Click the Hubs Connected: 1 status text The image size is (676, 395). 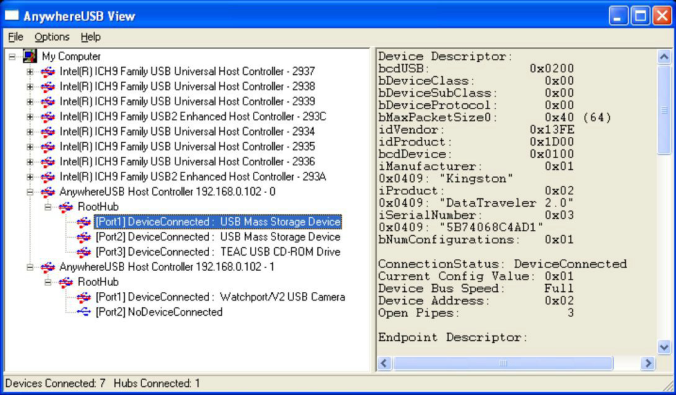(156, 383)
